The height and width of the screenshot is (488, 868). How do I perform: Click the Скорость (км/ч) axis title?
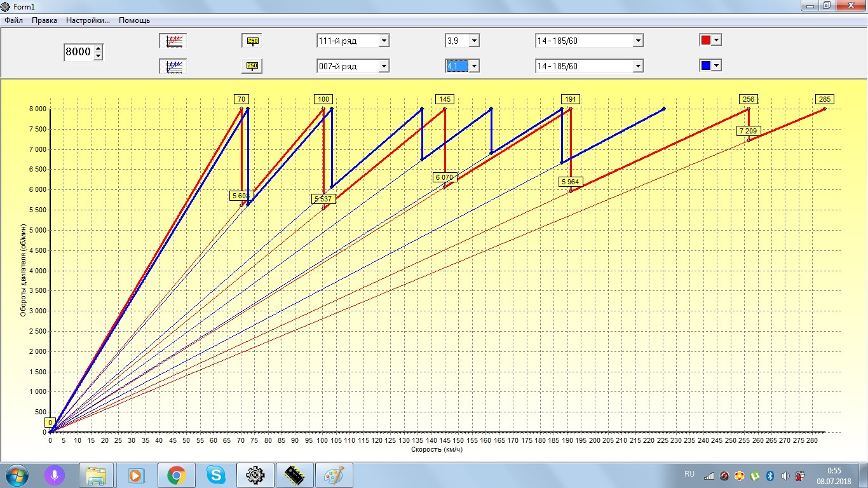[437, 449]
